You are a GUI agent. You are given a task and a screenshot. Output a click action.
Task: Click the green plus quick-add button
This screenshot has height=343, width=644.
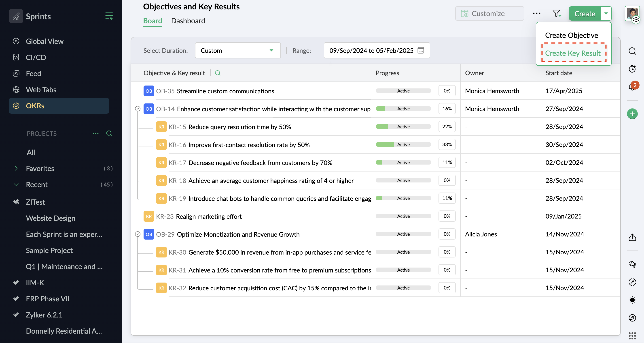click(632, 114)
